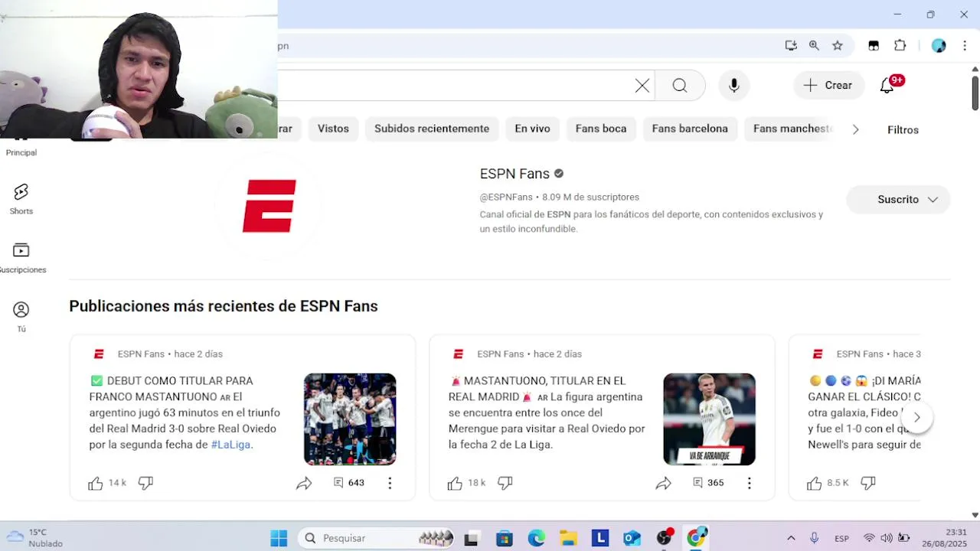The width and height of the screenshot is (980, 551).
Task: Open Microsoft Edge from the taskbar
Action: point(536,538)
